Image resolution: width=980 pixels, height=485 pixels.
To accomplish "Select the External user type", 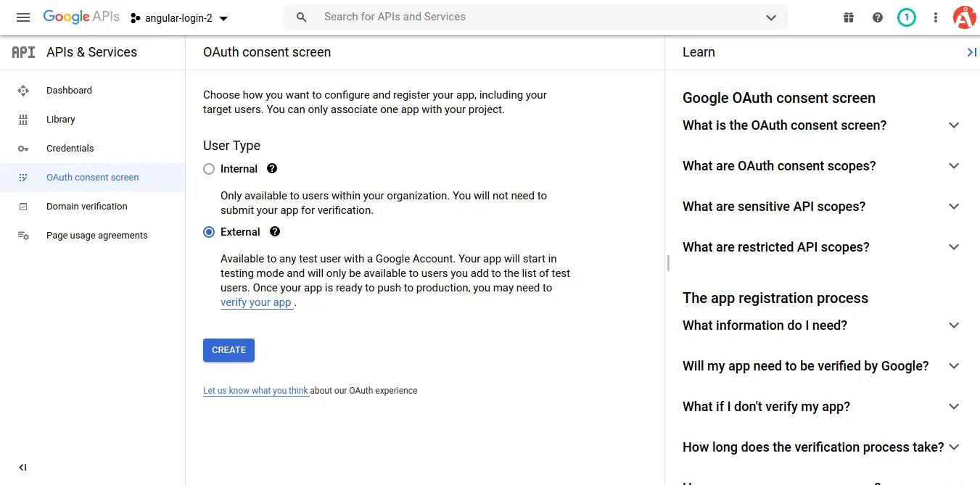I will click(209, 232).
